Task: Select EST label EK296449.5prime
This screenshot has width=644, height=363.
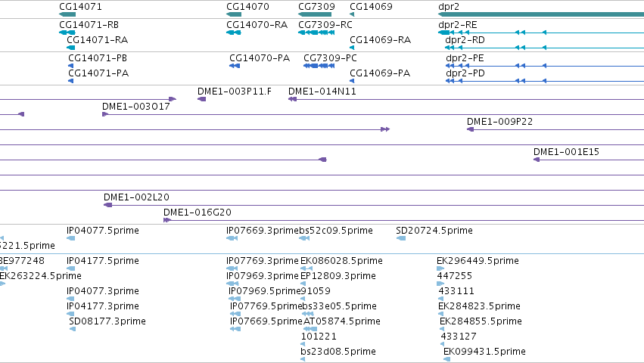Action: pos(478,261)
